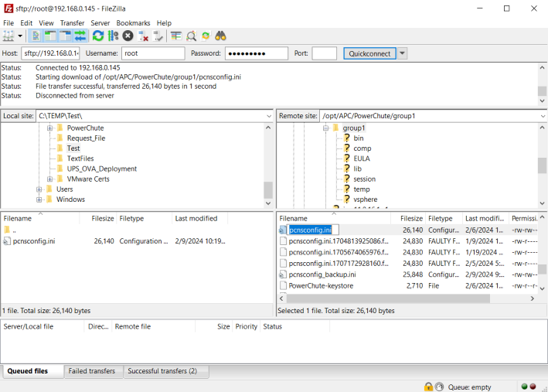Click the Password input field
The width and height of the screenshot is (548, 392).
257,53
